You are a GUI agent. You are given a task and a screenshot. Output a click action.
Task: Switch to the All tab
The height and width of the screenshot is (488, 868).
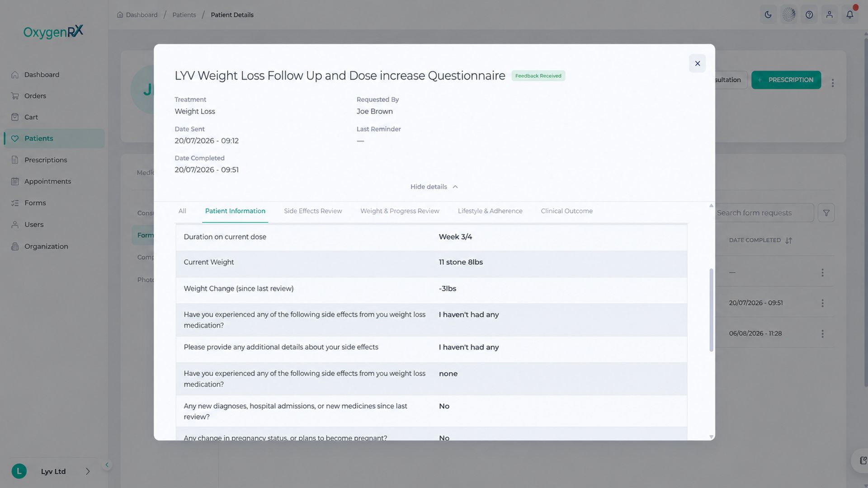(x=182, y=211)
